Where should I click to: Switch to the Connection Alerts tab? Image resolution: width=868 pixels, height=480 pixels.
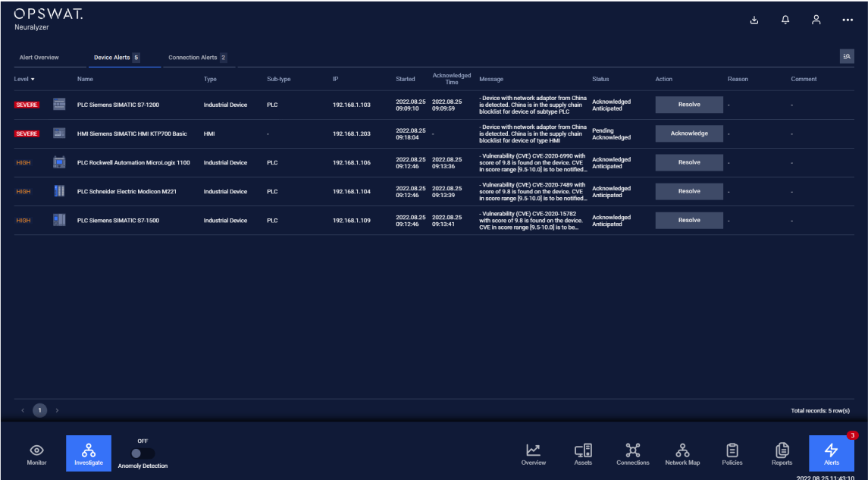pos(196,58)
